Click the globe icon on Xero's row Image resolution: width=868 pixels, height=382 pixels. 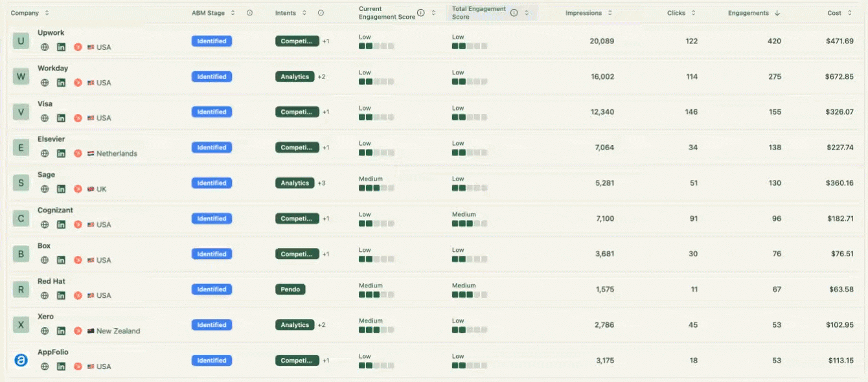point(45,330)
